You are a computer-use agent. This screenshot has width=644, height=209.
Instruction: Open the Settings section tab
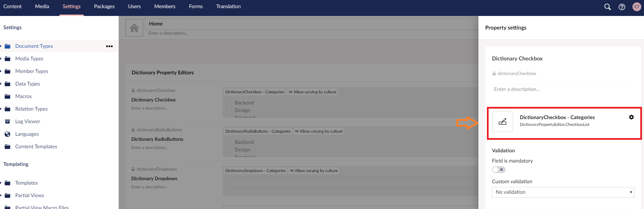(x=72, y=6)
